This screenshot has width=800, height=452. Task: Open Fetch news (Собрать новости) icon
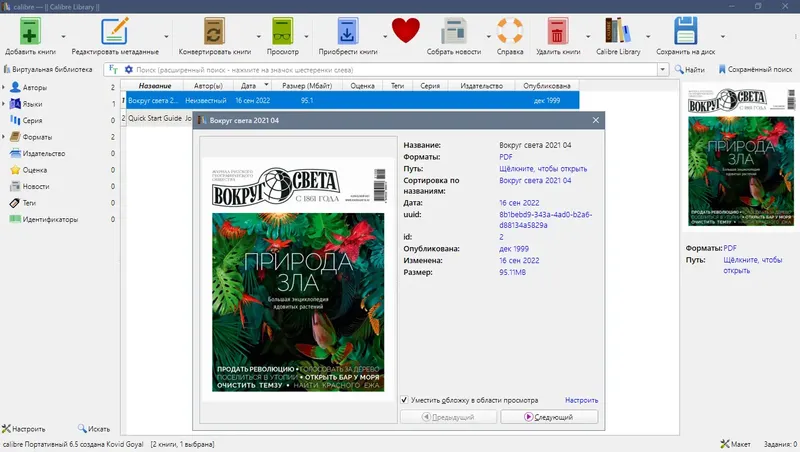[454, 31]
